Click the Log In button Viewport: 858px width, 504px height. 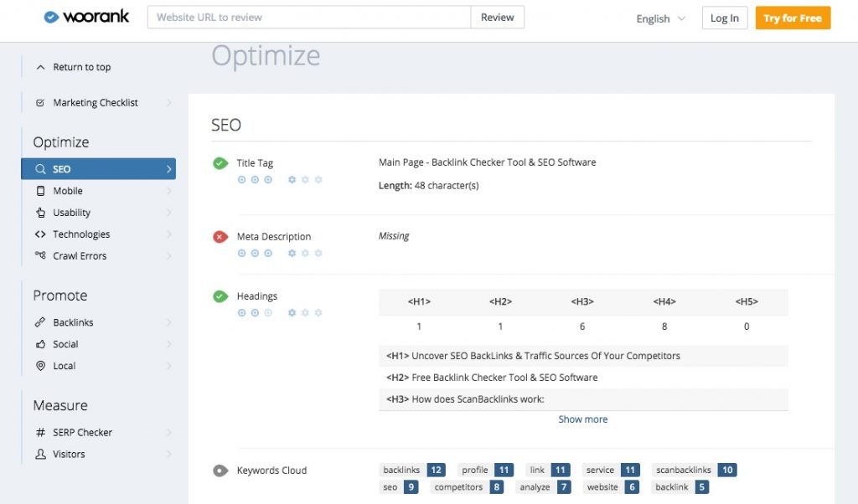tap(725, 18)
